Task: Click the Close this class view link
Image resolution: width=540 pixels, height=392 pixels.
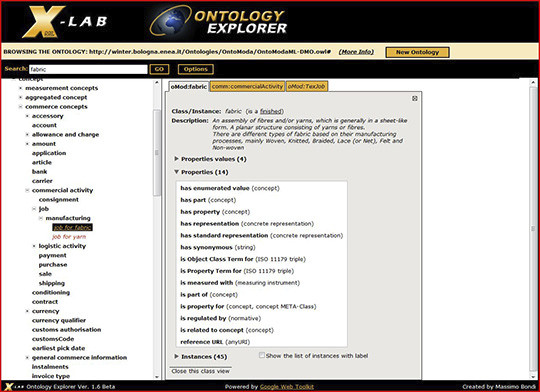Action: point(200,371)
